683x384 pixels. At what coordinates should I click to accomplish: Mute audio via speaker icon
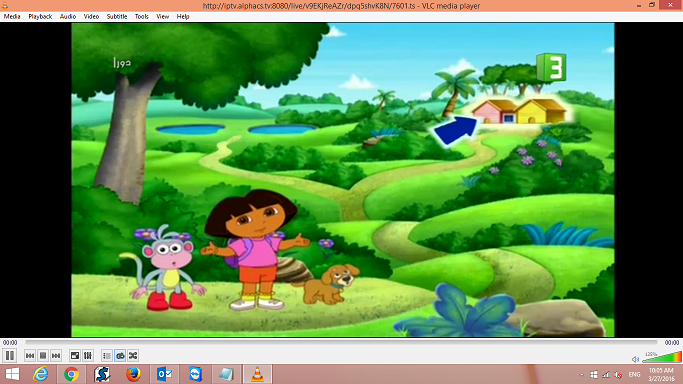[636, 359]
